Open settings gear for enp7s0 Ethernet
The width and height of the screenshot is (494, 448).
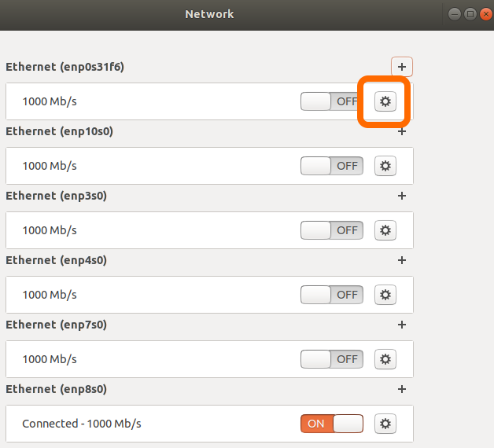click(385, 359)
